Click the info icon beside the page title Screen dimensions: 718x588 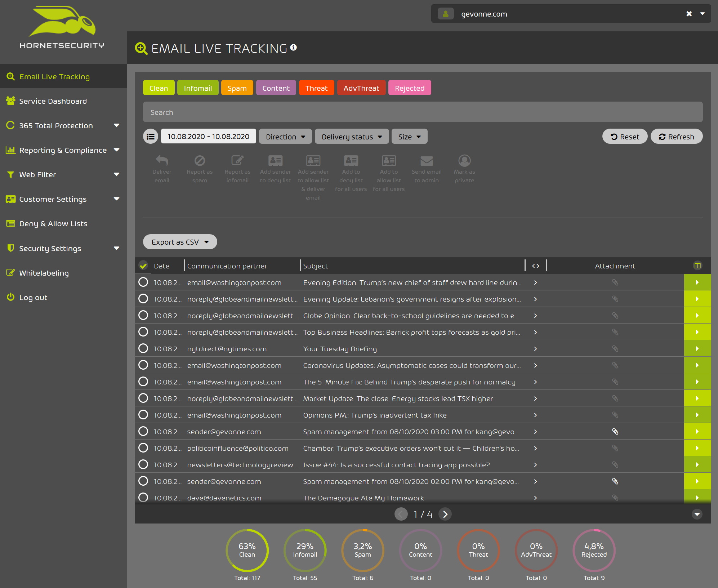pyautogui.click(x=294, y=48)
